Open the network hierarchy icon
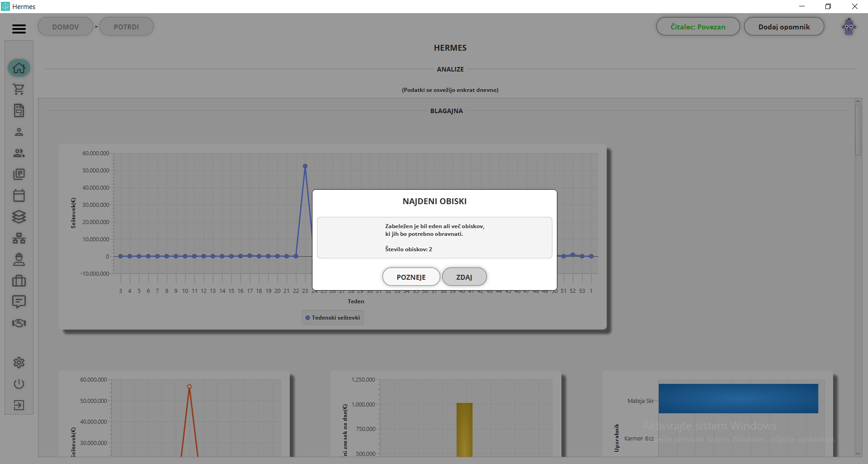The width and height of the screenshot is (868, 464). click(19, 238)
